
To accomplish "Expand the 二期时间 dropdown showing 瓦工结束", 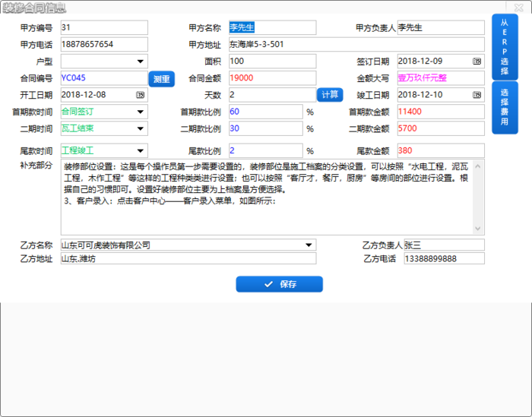I will tap(140, 129).
